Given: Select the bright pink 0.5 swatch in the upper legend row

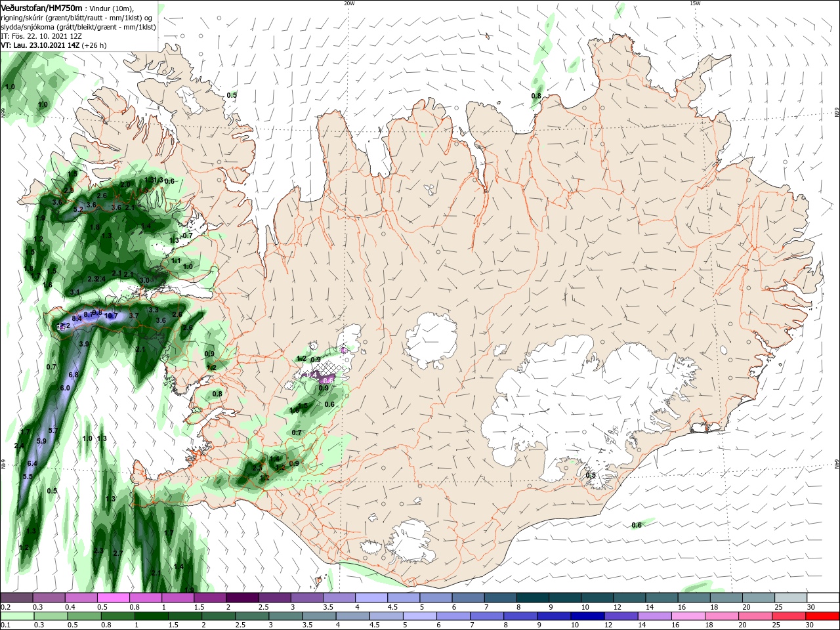Looking at the screenshot, I should click(x=114, y=598).
